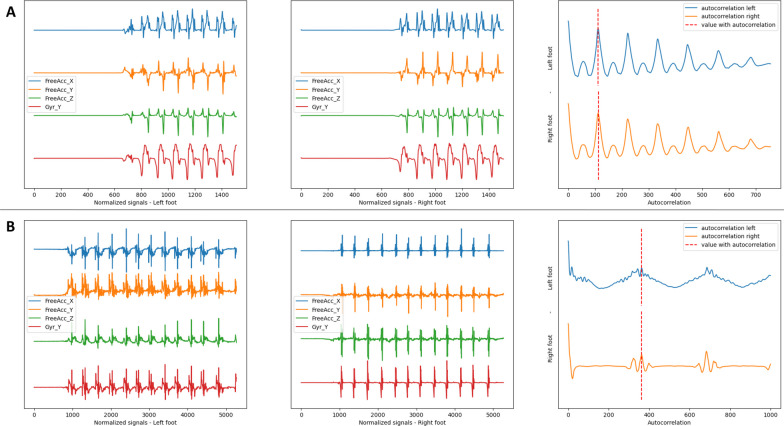Select Gyr_Y legend entry in panel B left foot plot
The height and width of the screenshot is (426, 784).
click(46, 327)
